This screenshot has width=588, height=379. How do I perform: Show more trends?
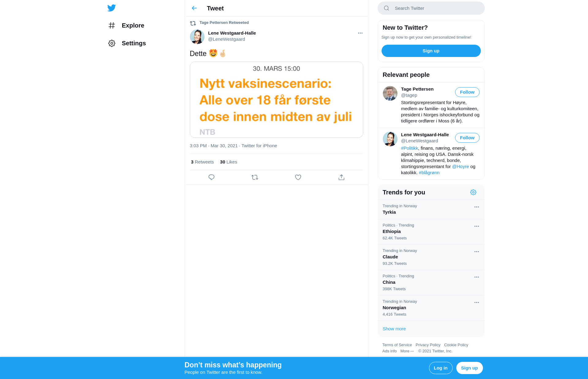pyautogui.click(x=394, y=329)
